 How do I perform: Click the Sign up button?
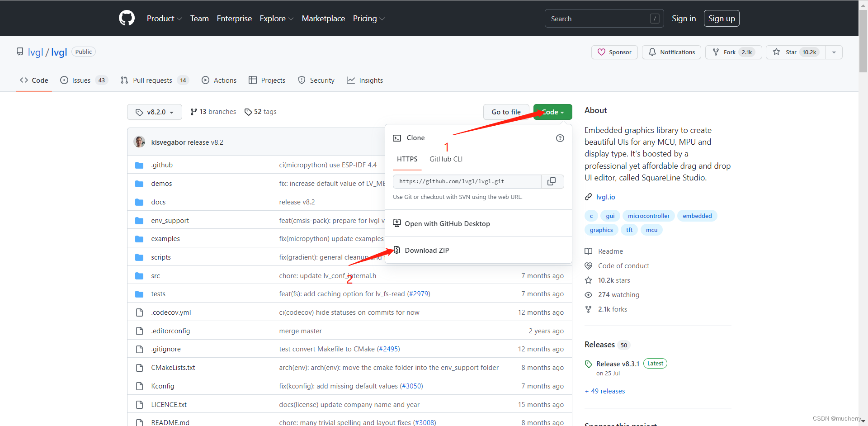722,19
